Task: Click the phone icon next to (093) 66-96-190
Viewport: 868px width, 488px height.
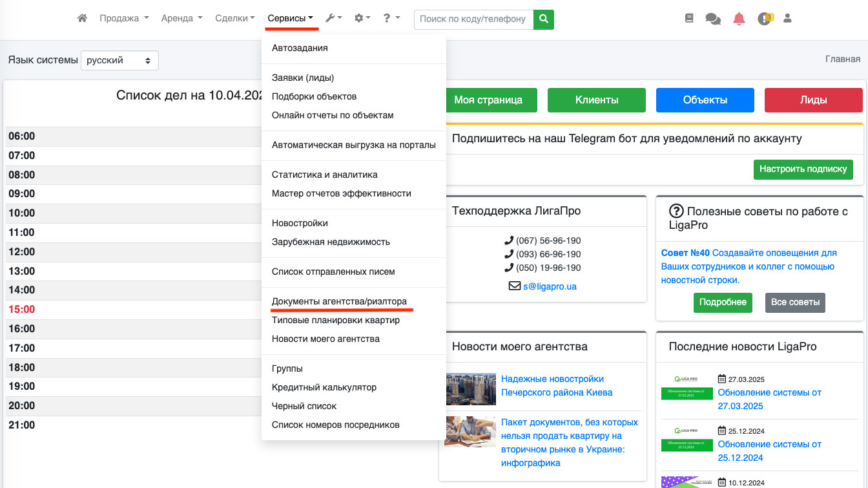Action: coord(509,254)
